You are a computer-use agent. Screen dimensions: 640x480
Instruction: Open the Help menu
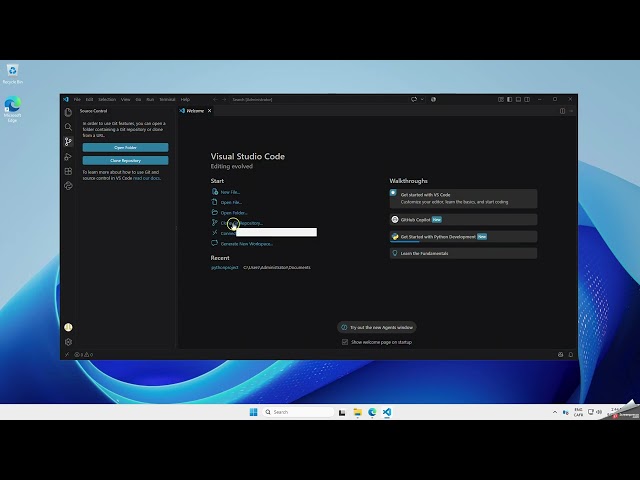185,99
